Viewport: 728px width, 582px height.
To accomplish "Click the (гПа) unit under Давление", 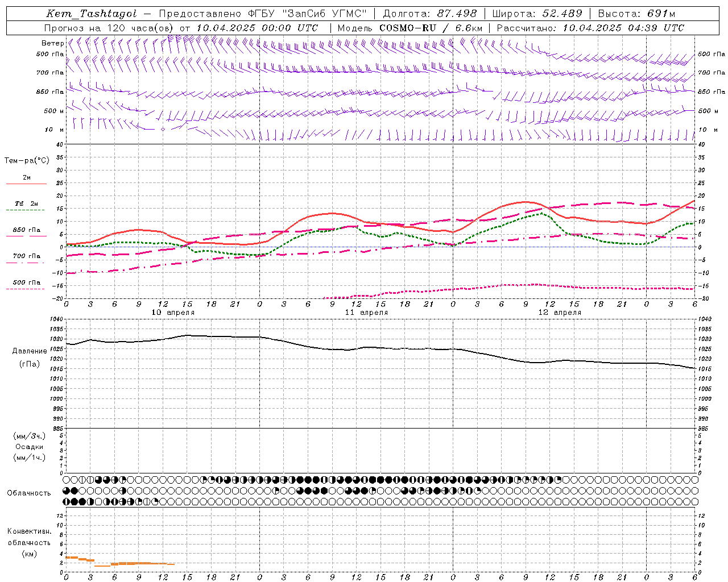I will click(29, 364).
